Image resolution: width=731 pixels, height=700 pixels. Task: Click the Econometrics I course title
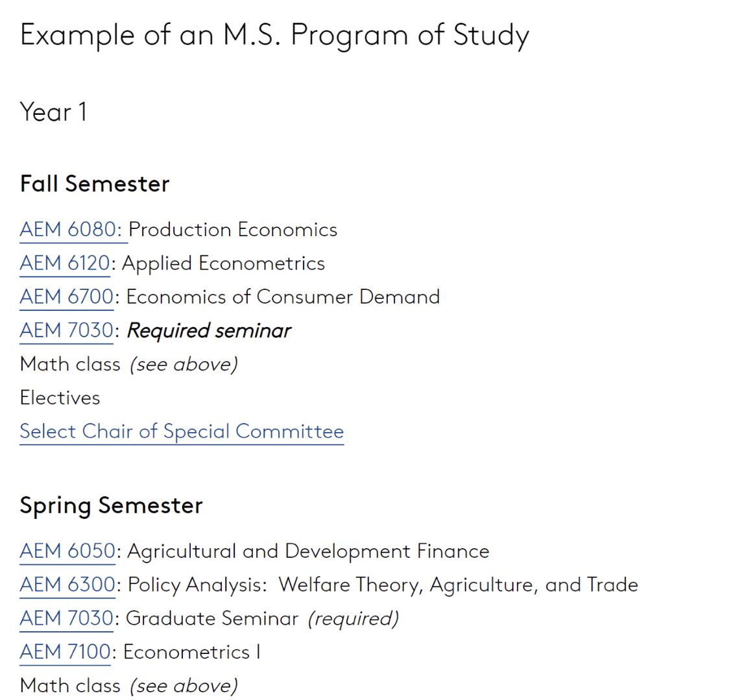point(192,652)
